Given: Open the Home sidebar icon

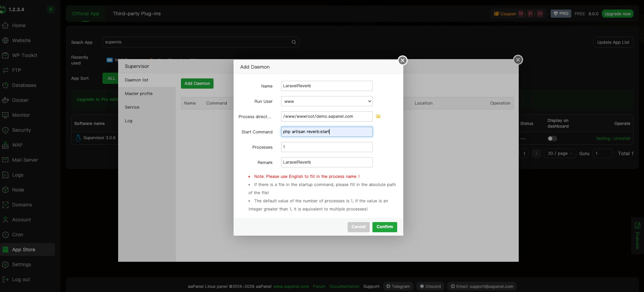Looking at the screenshot, I should (x=5, y=25).
